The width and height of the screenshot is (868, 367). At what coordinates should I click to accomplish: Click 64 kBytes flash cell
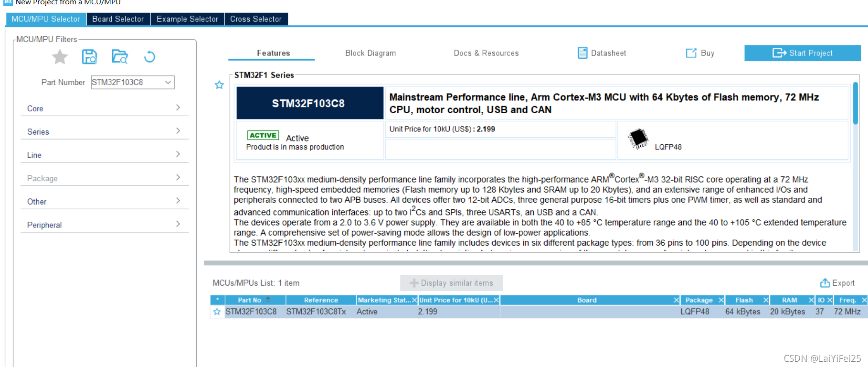[743, 312]
